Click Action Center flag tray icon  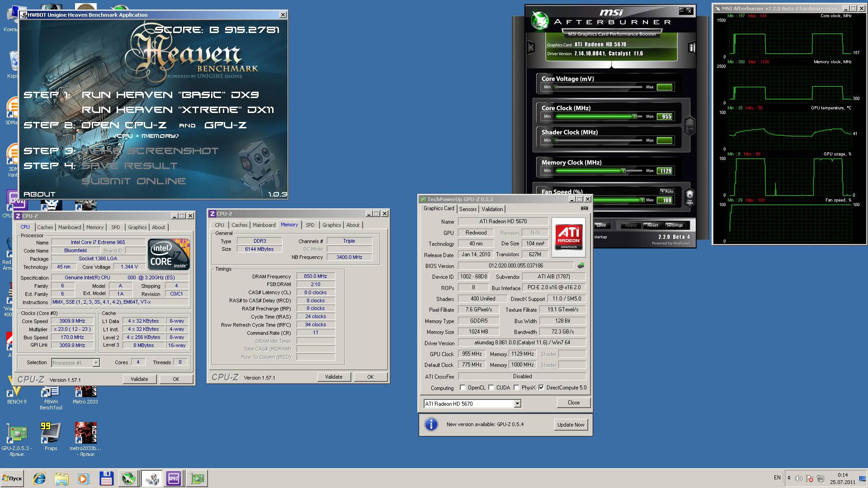[810, 479]
